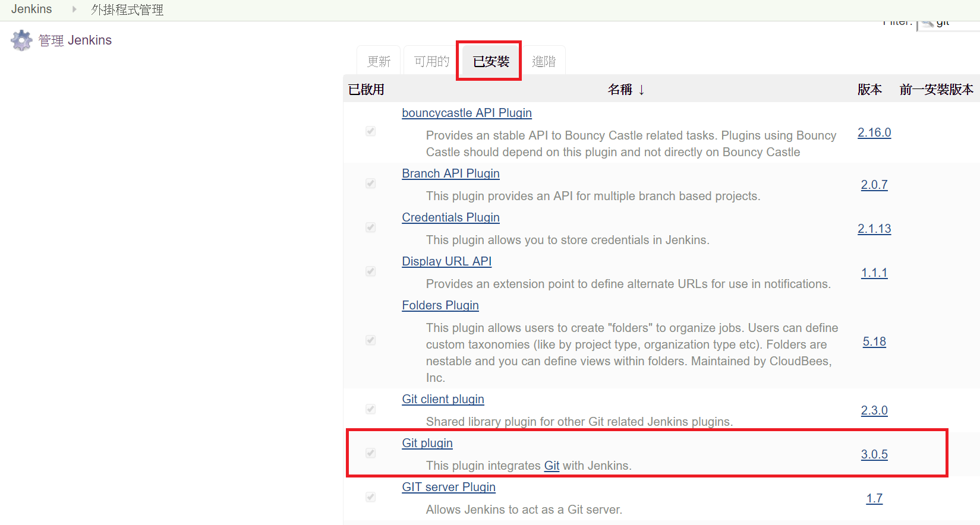Open the GIT server Plugin link
Viewport: 980px width, 525px height.
[449, 487]
